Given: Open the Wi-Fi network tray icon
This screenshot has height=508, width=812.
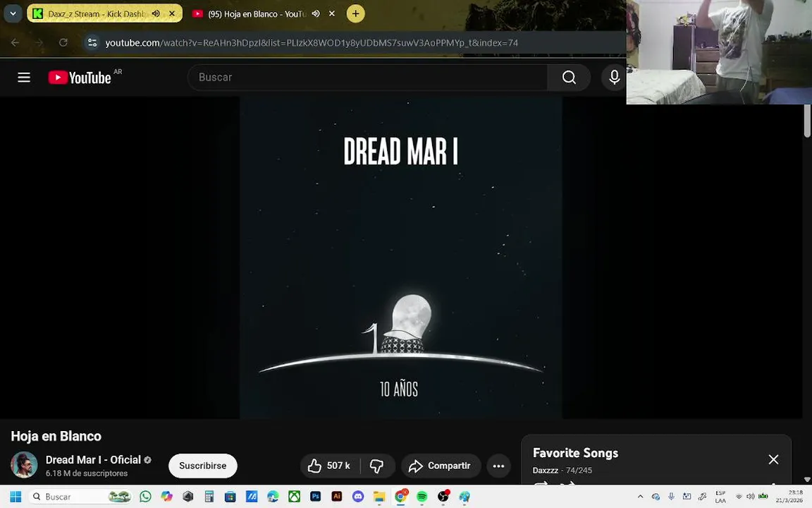Looking at the screenshot, I should point(739,497).
